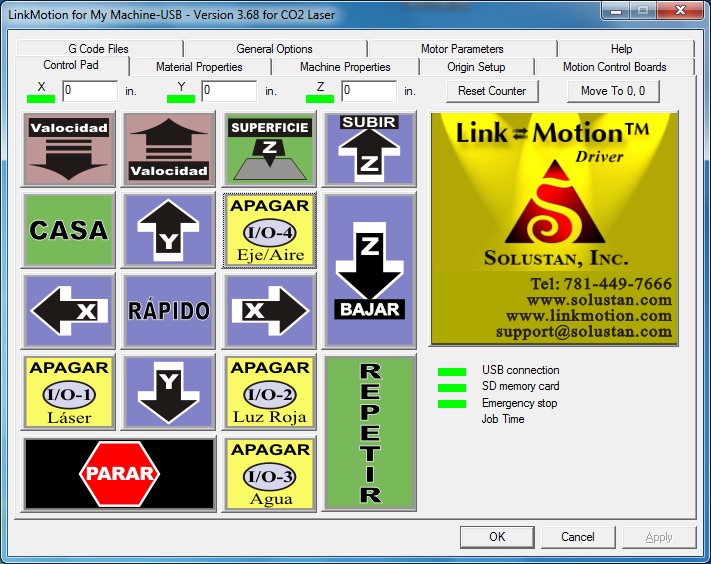Viewport: 711px width, 564px height.
Task: Toggle the RÁPIDO fast mode button
Action: click(168, 310)
